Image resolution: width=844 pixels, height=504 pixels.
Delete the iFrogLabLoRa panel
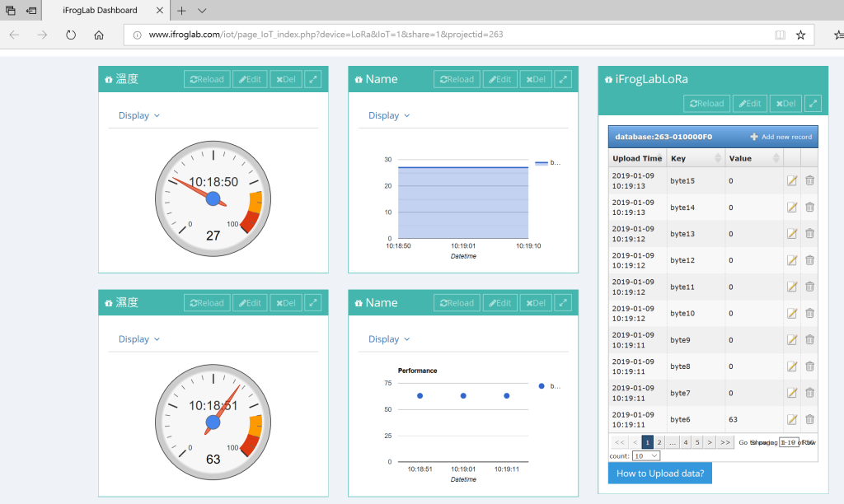pos(785,103)
